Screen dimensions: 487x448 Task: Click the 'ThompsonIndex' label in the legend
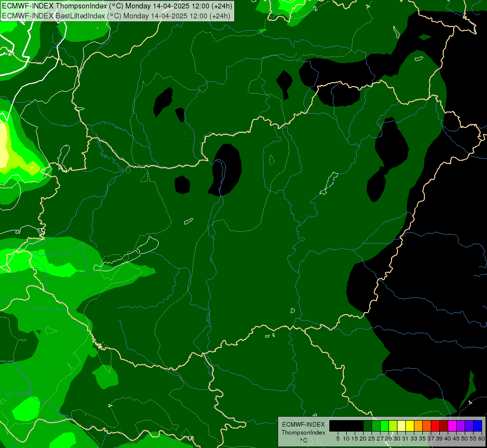click(303, 433)
